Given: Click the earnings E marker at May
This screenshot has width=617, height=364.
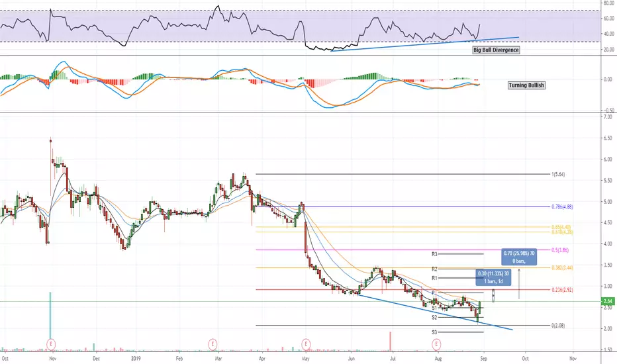Looking at the screenshot, I should [306, 344].
